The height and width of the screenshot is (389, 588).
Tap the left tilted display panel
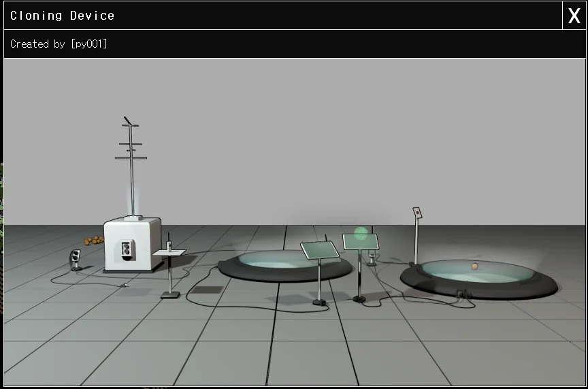tap(320, 250)
